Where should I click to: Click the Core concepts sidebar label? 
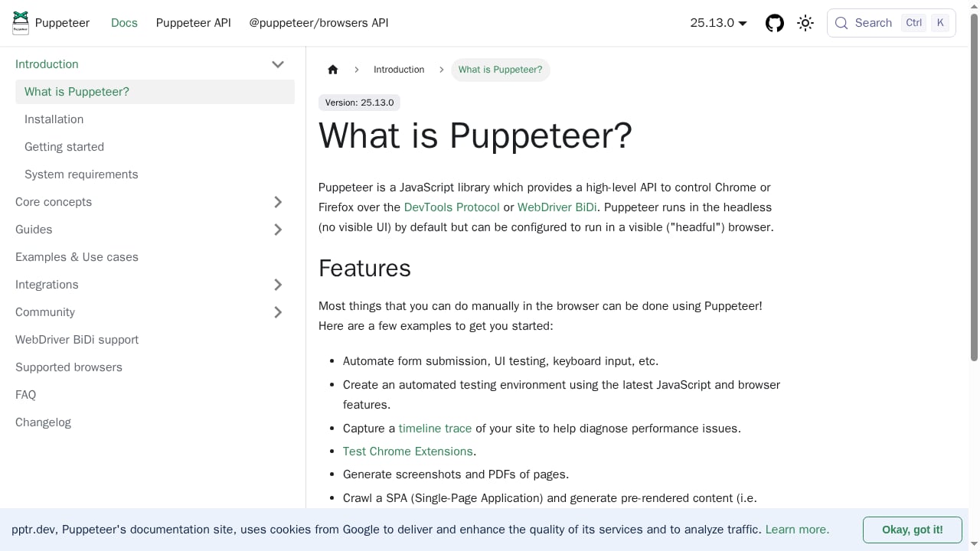coord(54,202)
